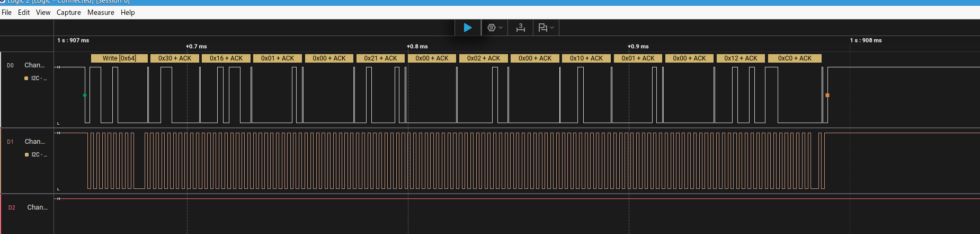Screen dimensions: 980x234
Task: Click the green I2C start marker dot
Action: [x=85, y=96]
